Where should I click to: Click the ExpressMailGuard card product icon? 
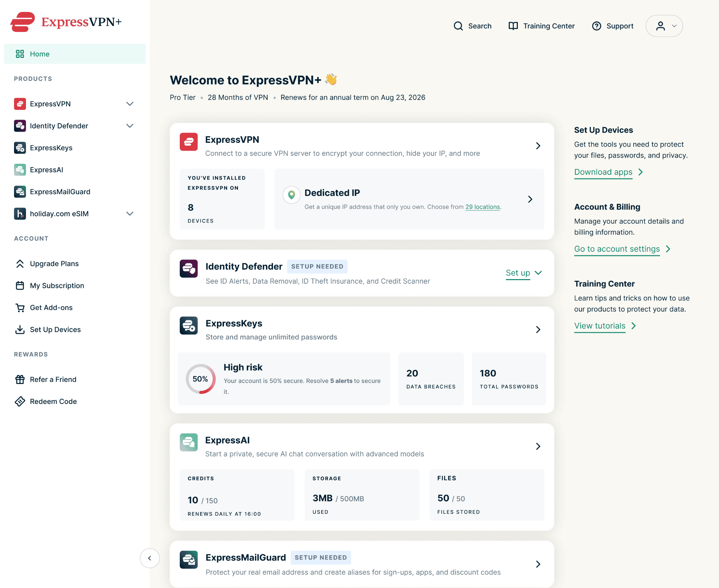(x=189, y=560)
